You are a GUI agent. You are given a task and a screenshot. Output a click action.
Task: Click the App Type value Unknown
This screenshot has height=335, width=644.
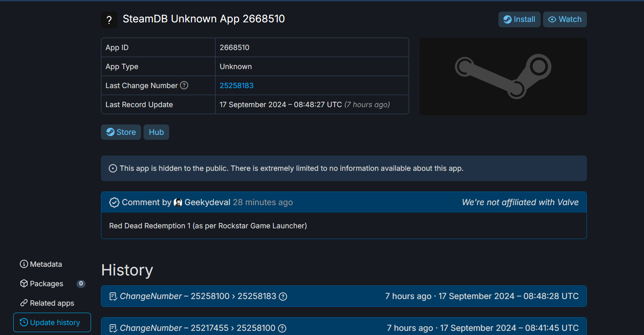pos(236,67)
